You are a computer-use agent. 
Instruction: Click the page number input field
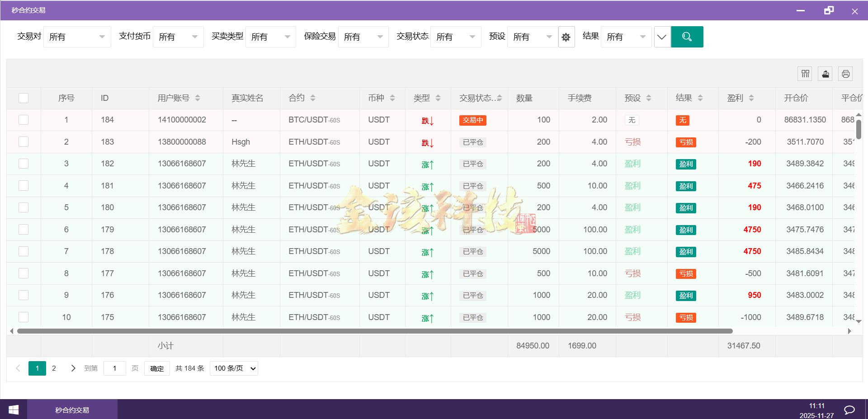coord(114,368)
